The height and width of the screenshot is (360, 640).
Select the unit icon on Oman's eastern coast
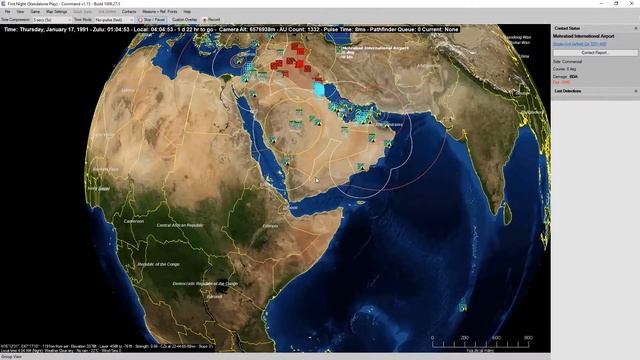pyautogui.click(x=387, y=143)
